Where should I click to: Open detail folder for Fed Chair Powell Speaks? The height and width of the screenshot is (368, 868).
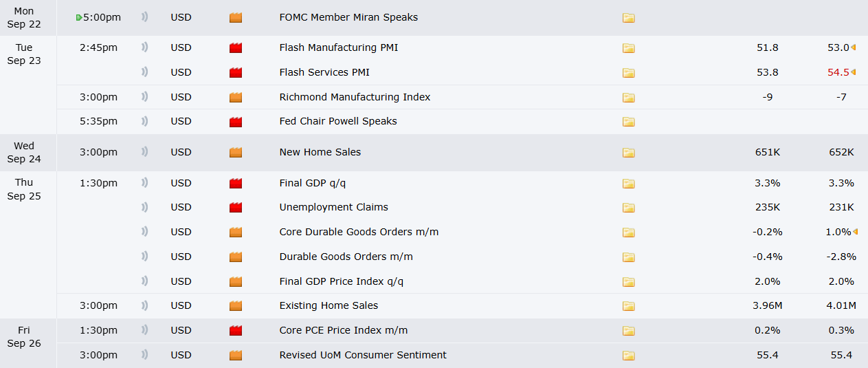[628, 122]
